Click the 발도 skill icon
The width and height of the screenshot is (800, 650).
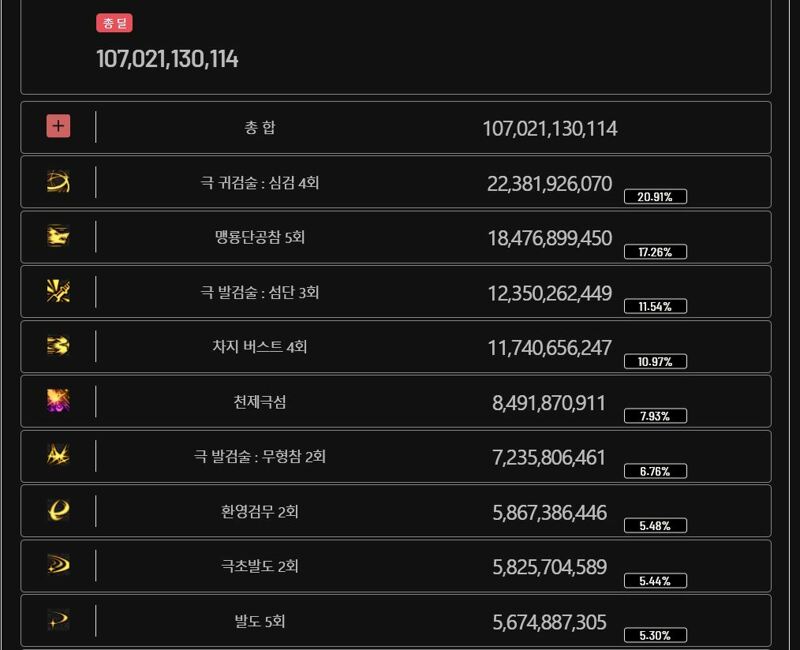58,620
